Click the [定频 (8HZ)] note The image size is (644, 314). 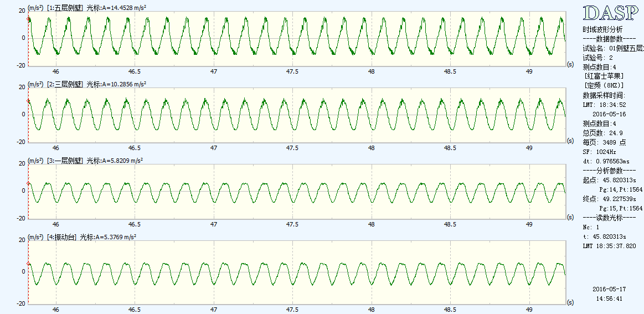[x=604, y=85]
